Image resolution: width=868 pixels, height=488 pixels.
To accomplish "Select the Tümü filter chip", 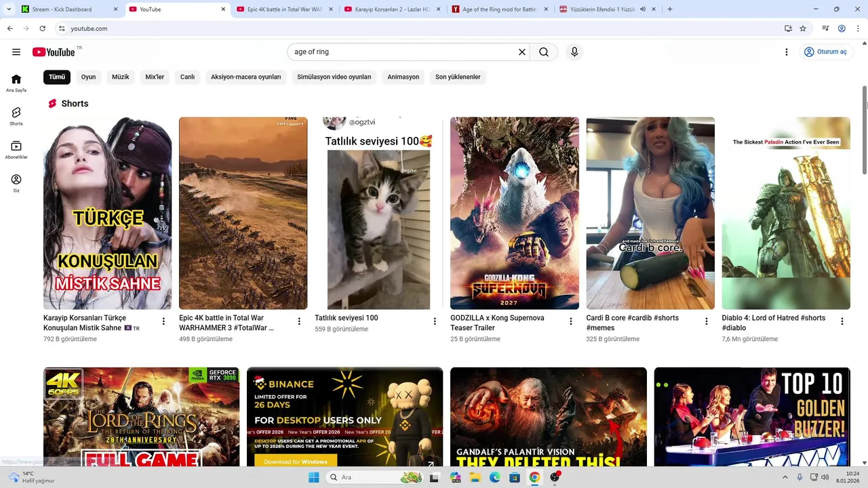I will coord(57,77).
